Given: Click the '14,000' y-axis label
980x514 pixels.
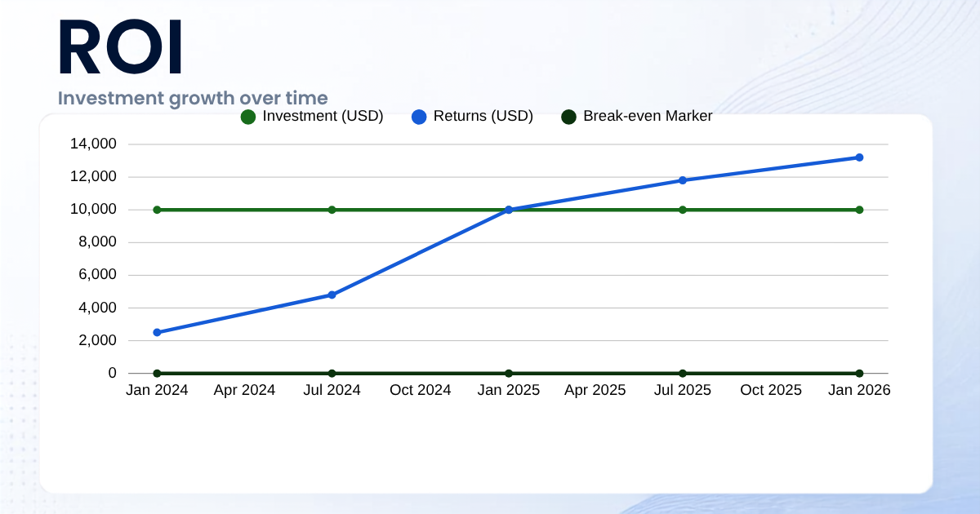Looking at the screenshot, I should click(x=93, y=144).
